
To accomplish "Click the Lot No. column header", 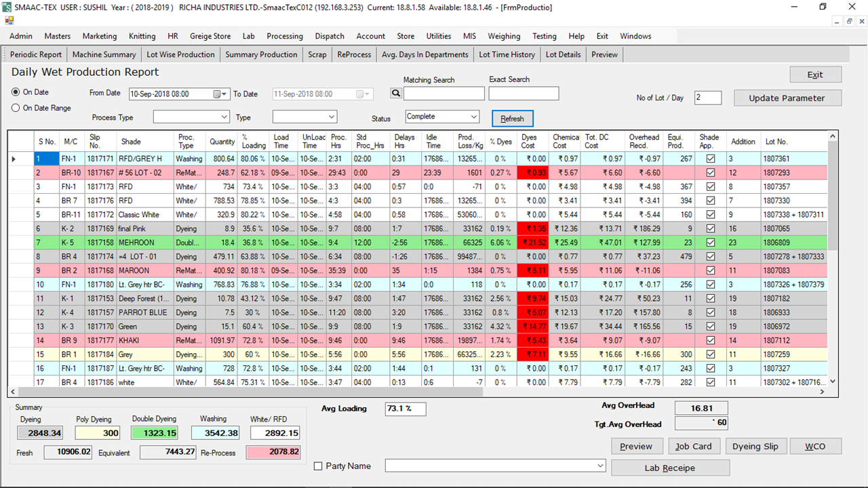I will pos(795,141).
